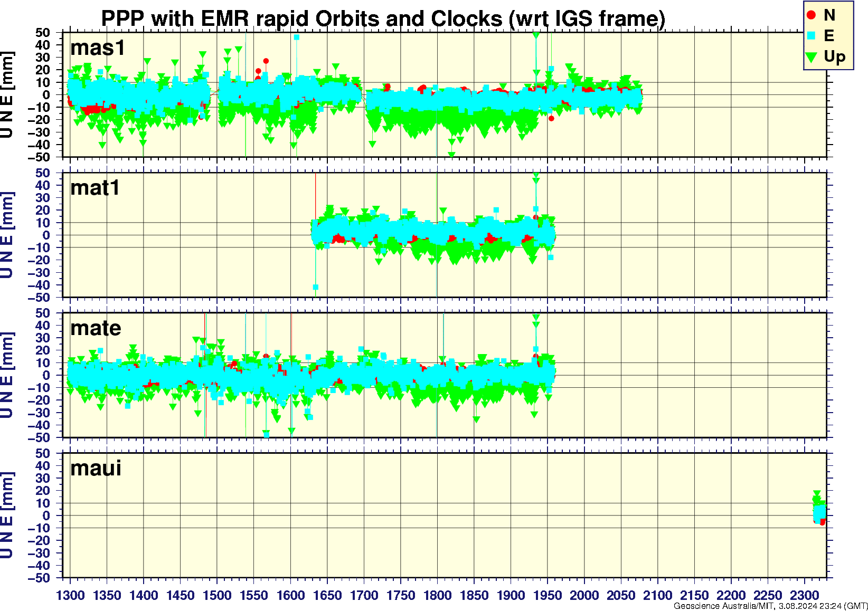Click the station label "mat1"
868x611 pixels.
pos(95,188)
